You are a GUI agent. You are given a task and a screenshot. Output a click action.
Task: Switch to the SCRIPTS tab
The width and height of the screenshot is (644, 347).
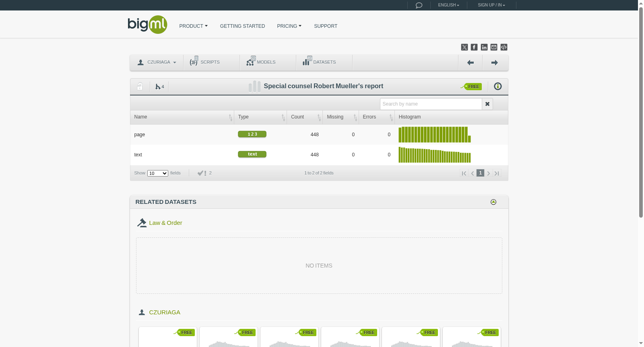point(211,62)
